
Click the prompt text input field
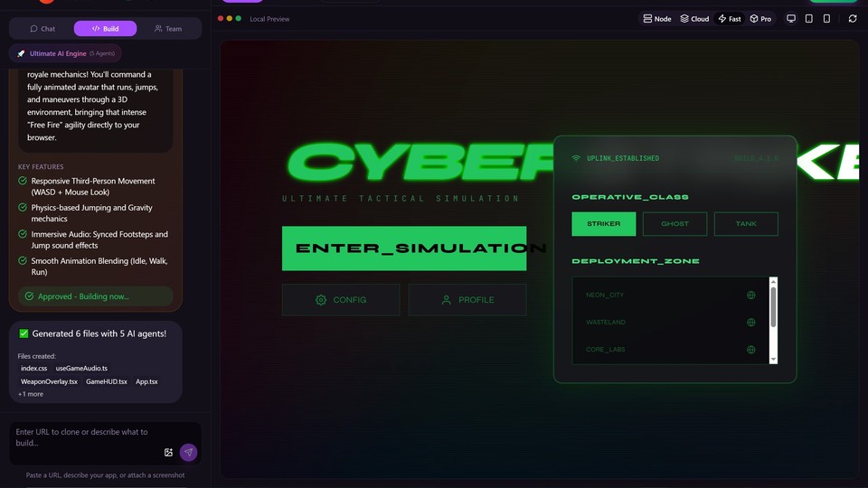tap(86, 437)
